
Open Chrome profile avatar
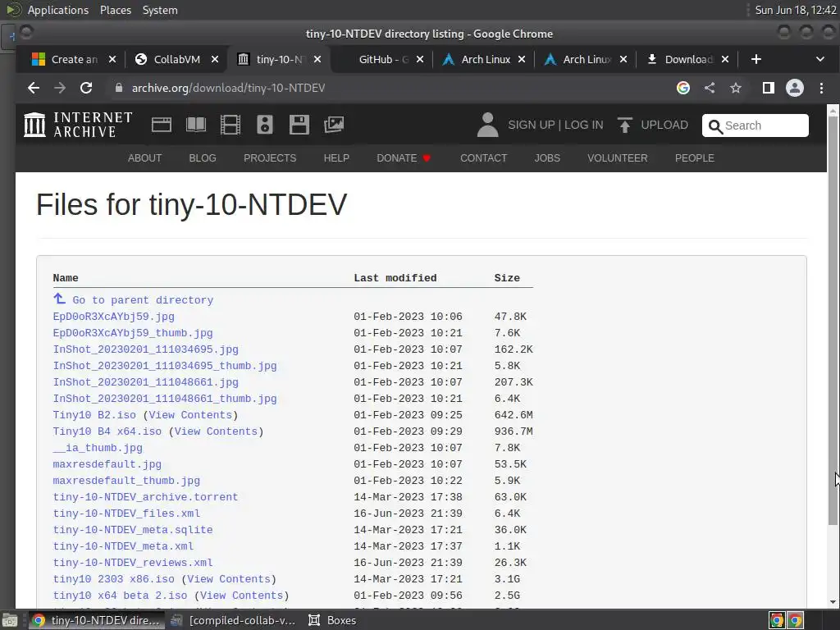click(x=794, y=88)
